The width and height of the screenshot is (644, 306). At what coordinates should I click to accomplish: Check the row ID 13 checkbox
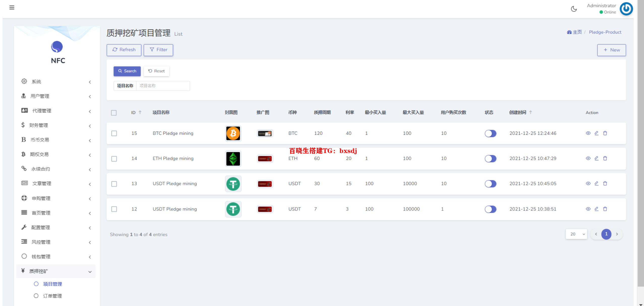tap(114, 184)
